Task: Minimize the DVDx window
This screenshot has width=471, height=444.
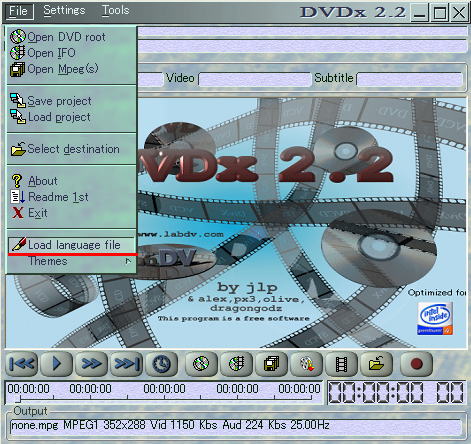Action: pyautogui.click(x=419, y=13)
